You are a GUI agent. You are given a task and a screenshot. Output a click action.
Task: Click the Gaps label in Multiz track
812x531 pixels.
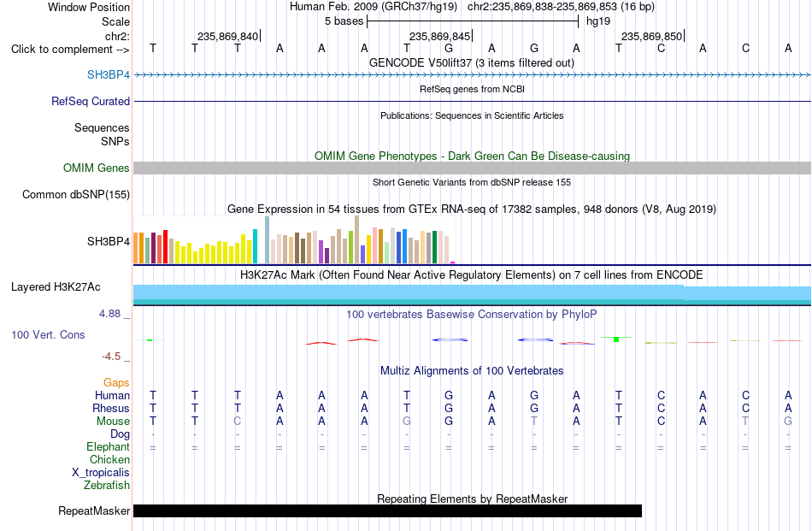[116, 382]
